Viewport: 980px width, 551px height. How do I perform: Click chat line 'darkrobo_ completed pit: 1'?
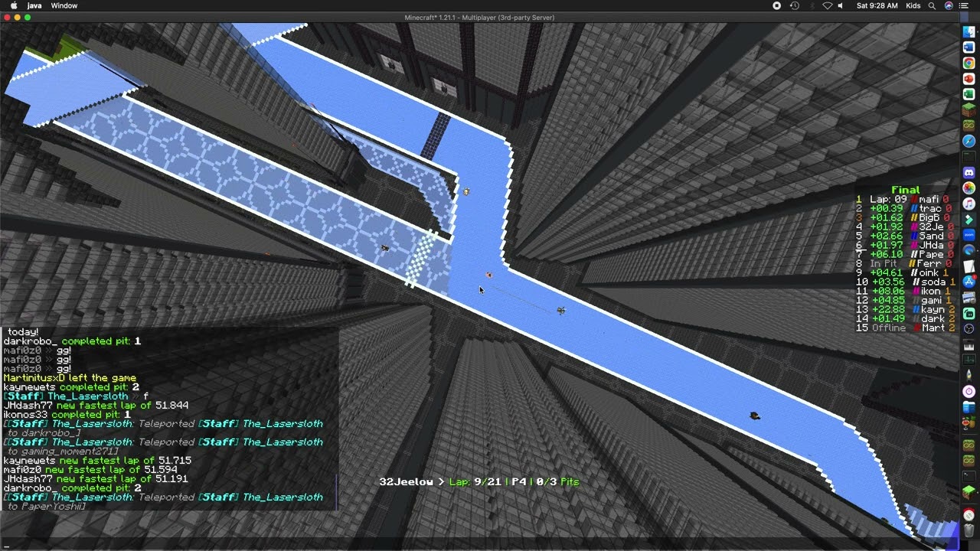tap(72, 341)
